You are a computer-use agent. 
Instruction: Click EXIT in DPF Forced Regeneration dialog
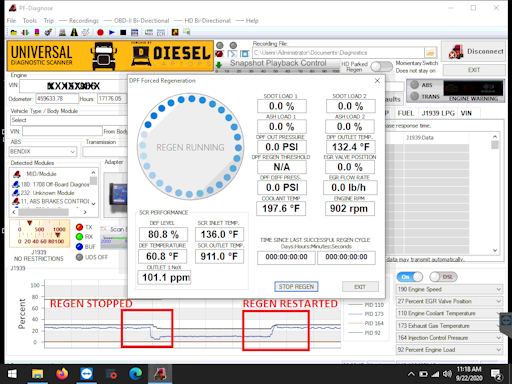360,287
